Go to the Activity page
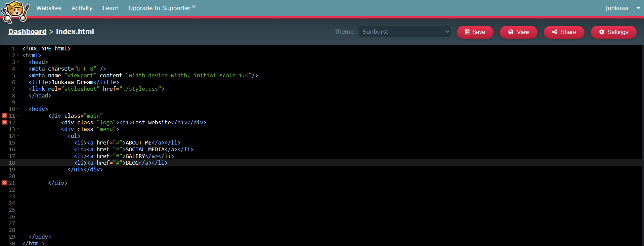 (x=82, y=8)
